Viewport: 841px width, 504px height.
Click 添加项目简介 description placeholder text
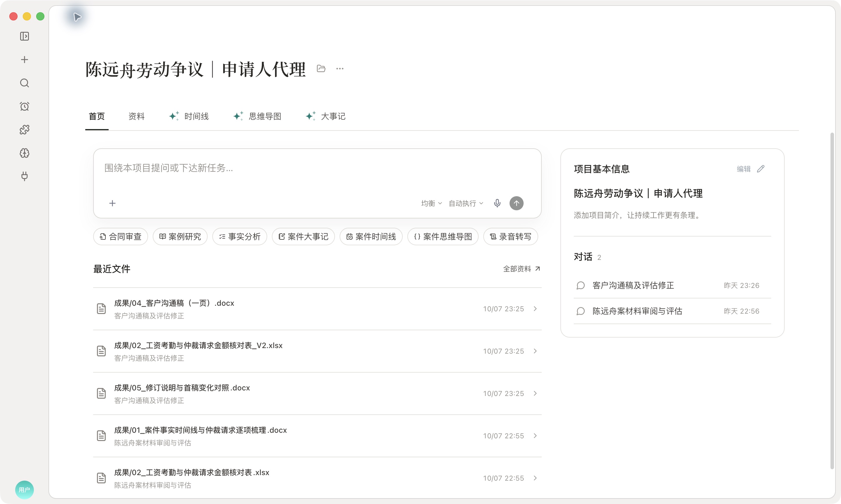[x=637, y=215]
